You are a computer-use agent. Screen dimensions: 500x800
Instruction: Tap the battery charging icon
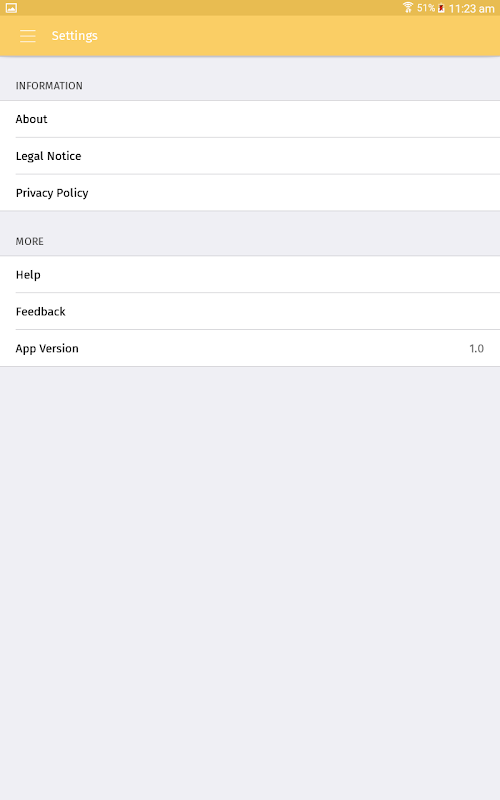[441, 8]
